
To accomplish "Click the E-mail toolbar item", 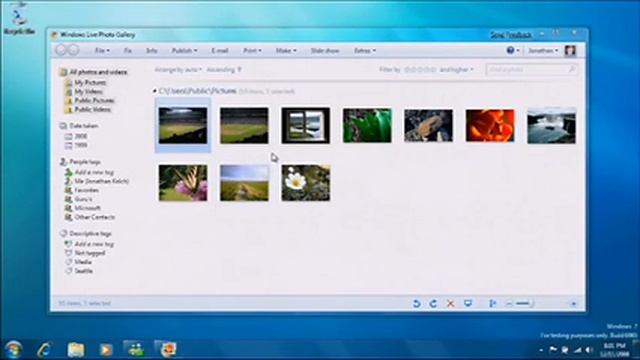I will (220, 51).
